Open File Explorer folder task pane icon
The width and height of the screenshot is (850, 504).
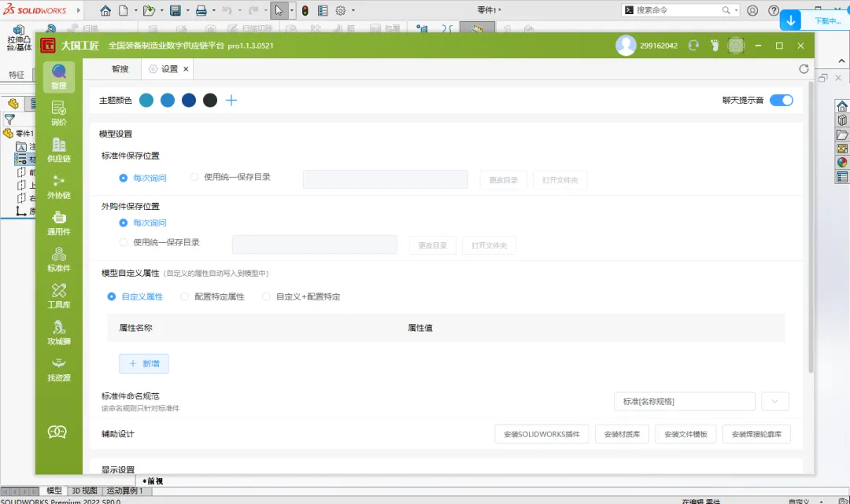click(x=842, y=134)
